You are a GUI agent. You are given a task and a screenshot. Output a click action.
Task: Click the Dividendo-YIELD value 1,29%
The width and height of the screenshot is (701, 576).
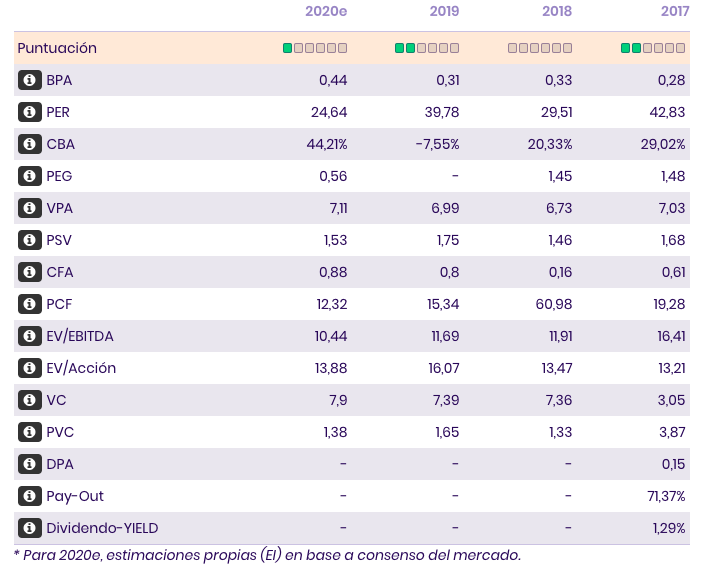click(x=669, y=528)
